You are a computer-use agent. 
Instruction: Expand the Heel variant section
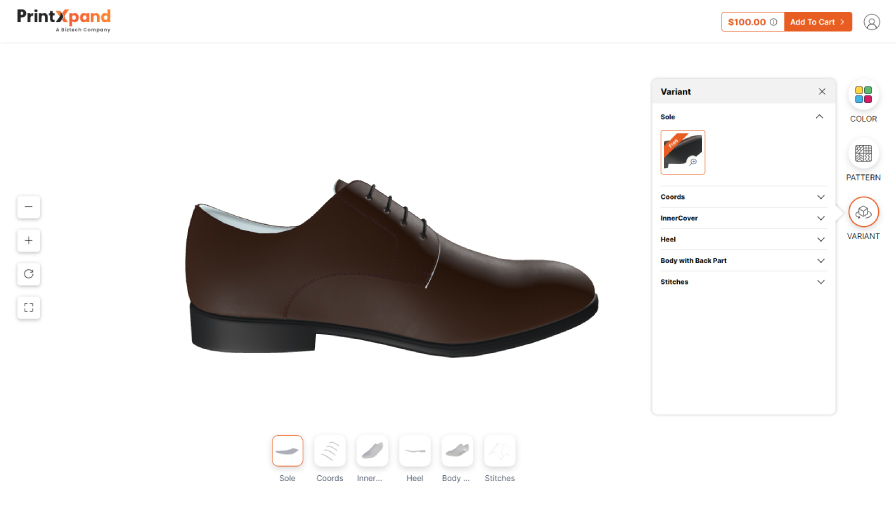pos(743,239)
